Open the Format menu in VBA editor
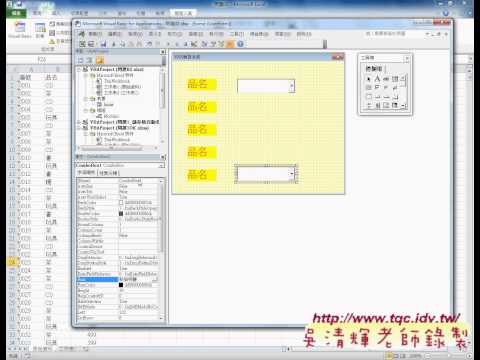The height and width of the screenshot is (360, 480). pos(175,34)
